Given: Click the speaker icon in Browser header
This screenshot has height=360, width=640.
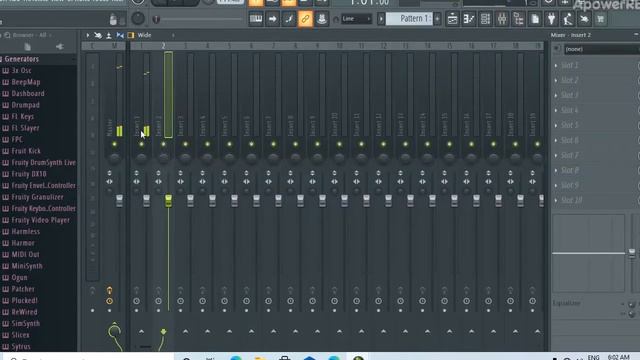Looking at the screenshot, I should pyautogui.click(x=60, y=47).
